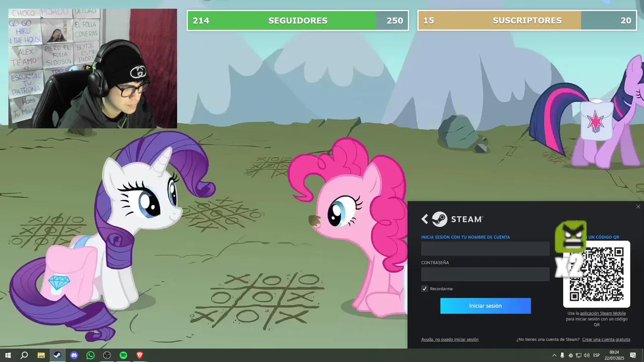644x362 pixels.
Task: Click 'INICIA SESIÓN CON TU NOMBRE DE CUENTA' label
Action: click(465, 237)
